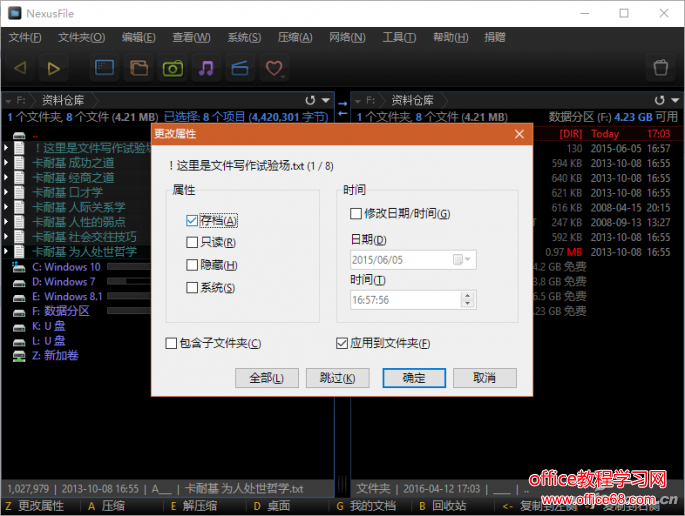Click the NexusFile app icon in title bar
Viewport: 685px width, 516px height.
[x=14, y=13]
